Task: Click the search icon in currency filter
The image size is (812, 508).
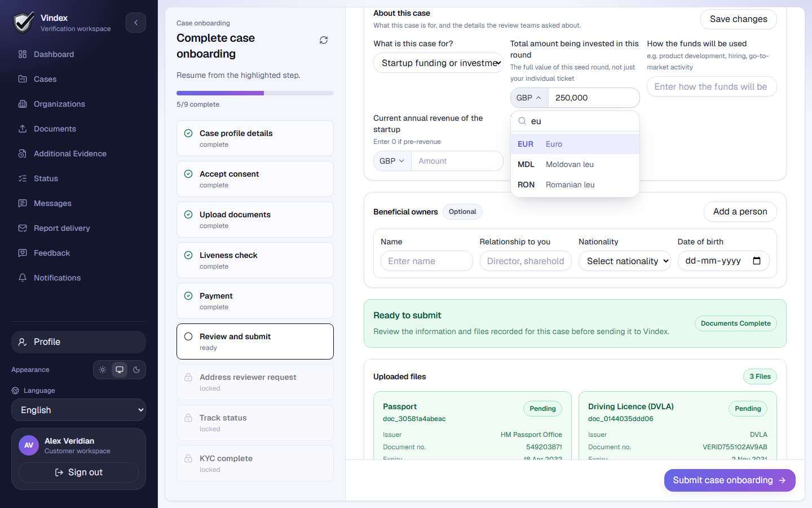Action: coord(522,121)
